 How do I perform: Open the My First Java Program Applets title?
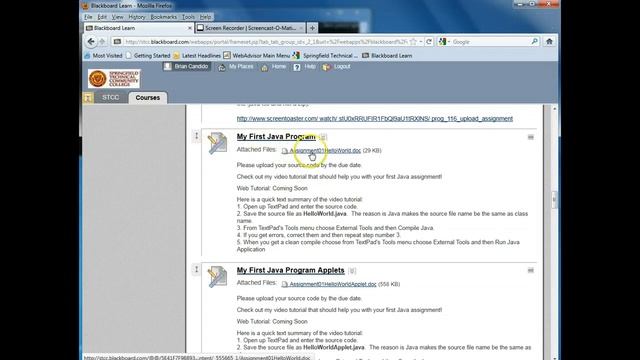(x=291, y=270)
